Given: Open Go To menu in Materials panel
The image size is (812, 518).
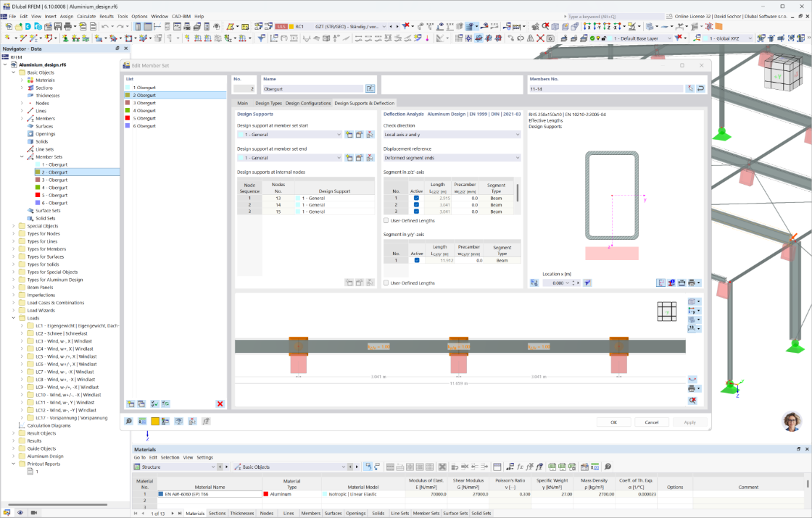Looking at the screenshot, I should pos(139,457).
